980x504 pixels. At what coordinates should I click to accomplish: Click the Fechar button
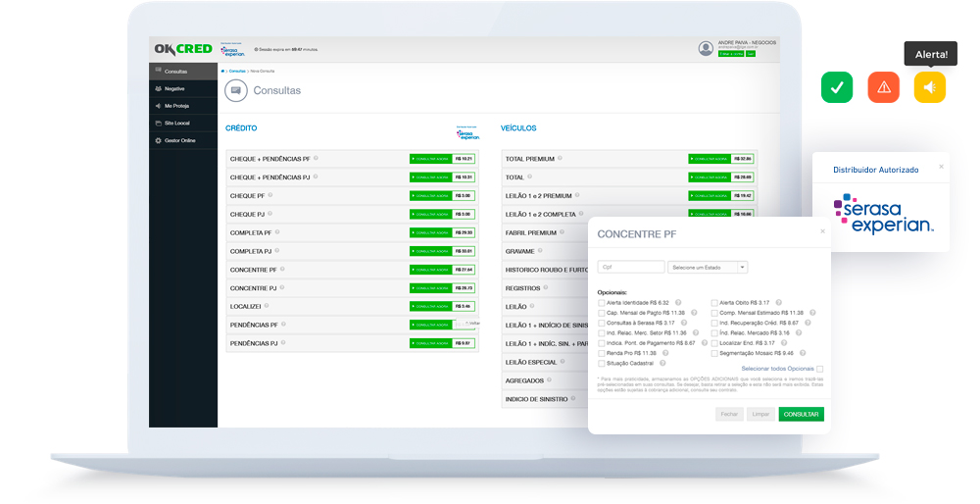729,414
